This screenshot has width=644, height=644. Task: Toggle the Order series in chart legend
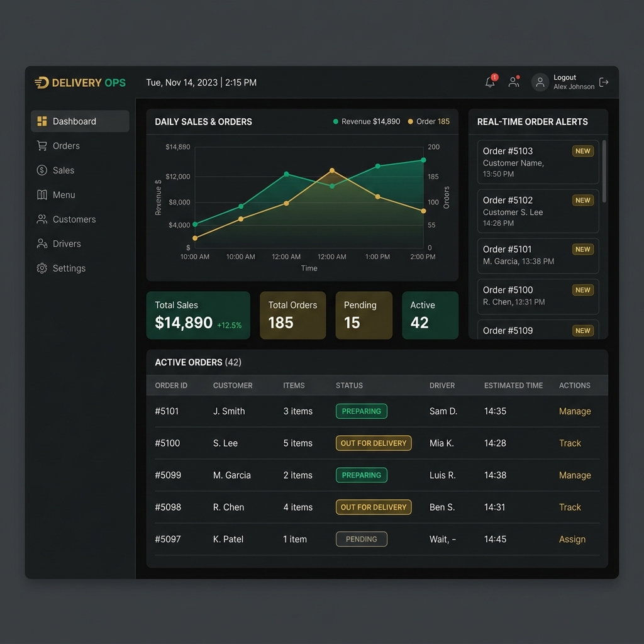coord(429,122)
